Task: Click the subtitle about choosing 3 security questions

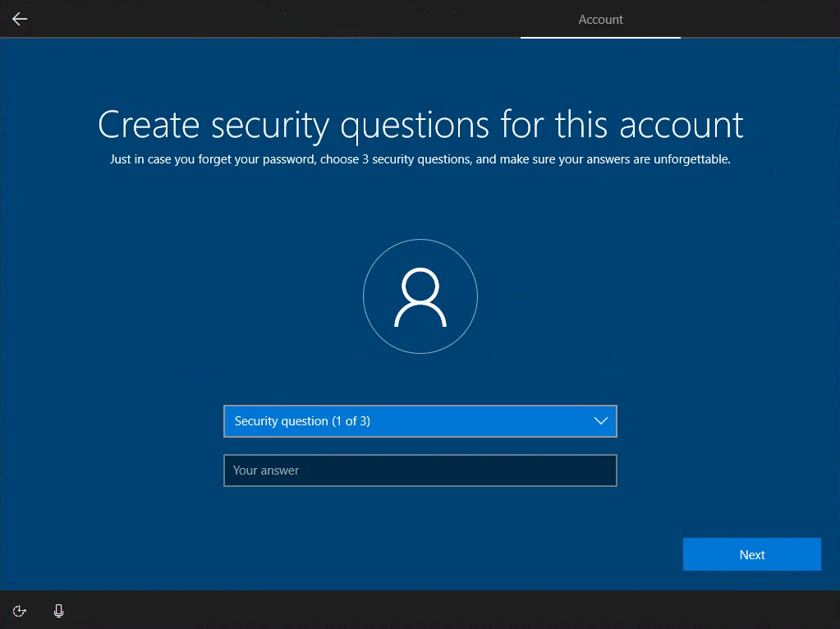Action: click(420, 159)
